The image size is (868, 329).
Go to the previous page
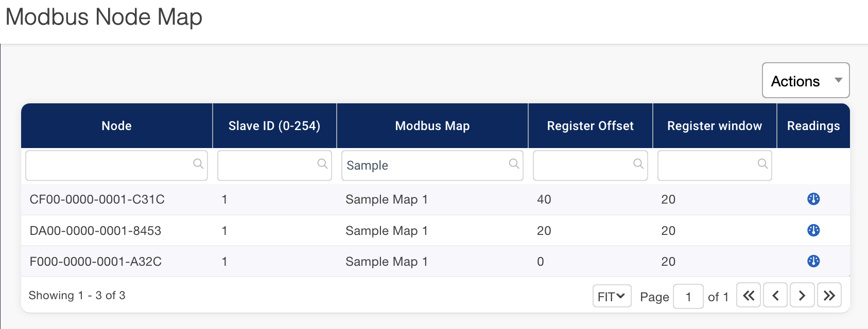tap(775, 296)
